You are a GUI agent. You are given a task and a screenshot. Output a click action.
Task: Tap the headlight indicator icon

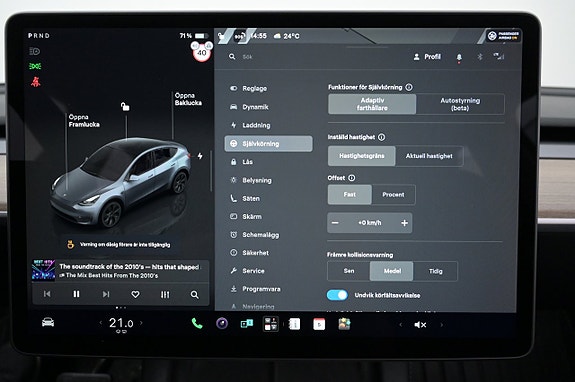34,51
